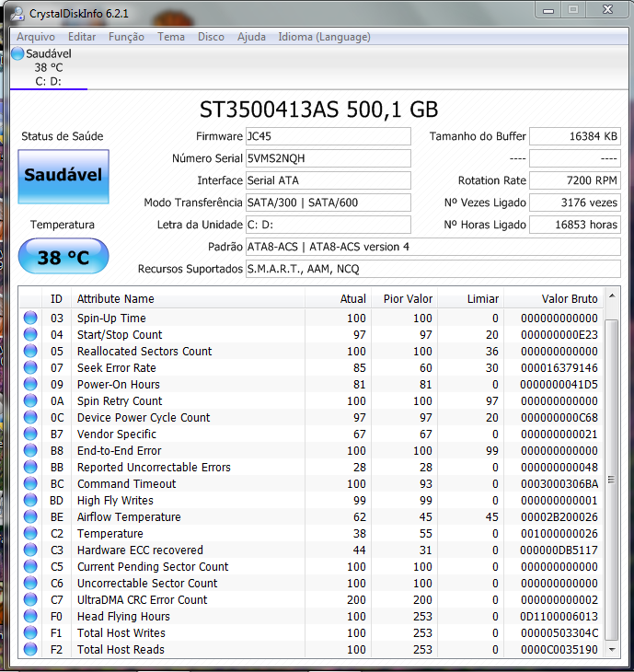
Task: Open the Arquivo menu
Action: coord(36,37)
